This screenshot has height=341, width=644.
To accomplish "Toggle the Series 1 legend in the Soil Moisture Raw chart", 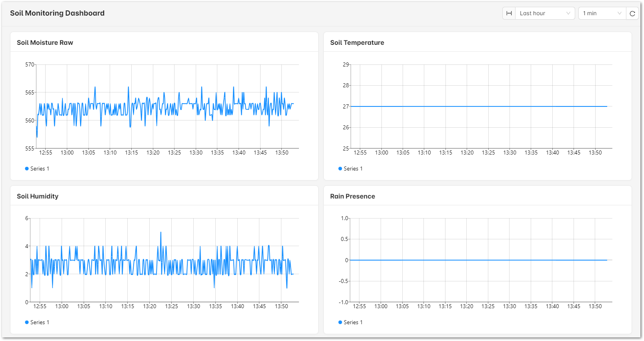I will click(x=37, y=168).
